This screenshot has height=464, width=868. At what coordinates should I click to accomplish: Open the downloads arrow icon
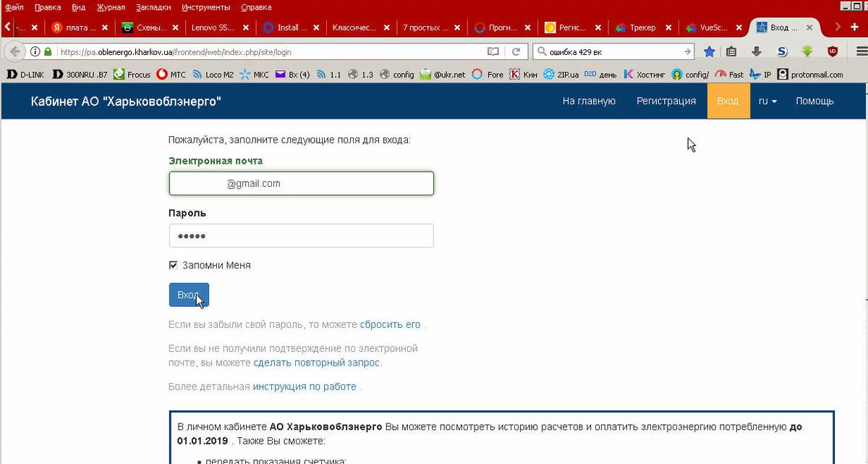[757, 51]
